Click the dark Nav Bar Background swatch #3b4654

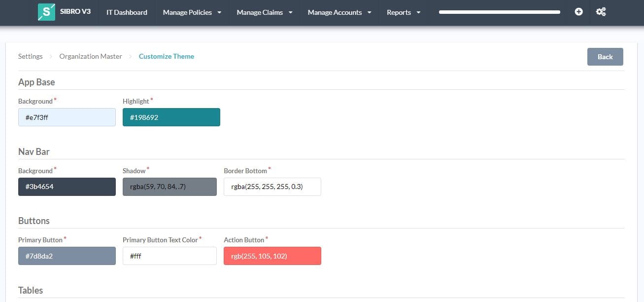67,187
